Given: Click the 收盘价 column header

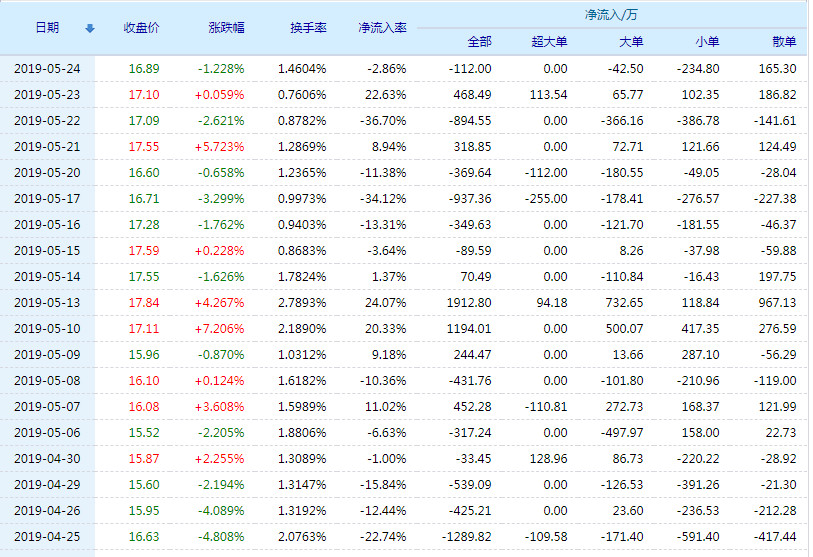Looking at the screenshot, I should point(141,27).
